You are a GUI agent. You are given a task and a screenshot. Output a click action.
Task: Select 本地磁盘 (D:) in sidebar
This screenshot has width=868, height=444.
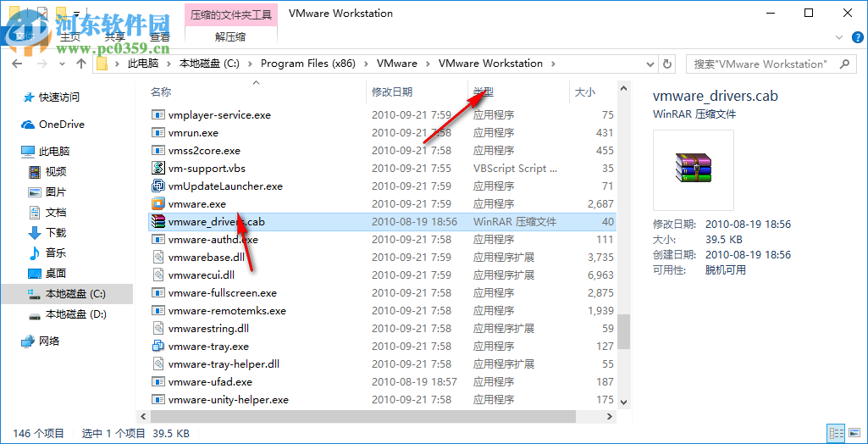[x=76, y=314]
